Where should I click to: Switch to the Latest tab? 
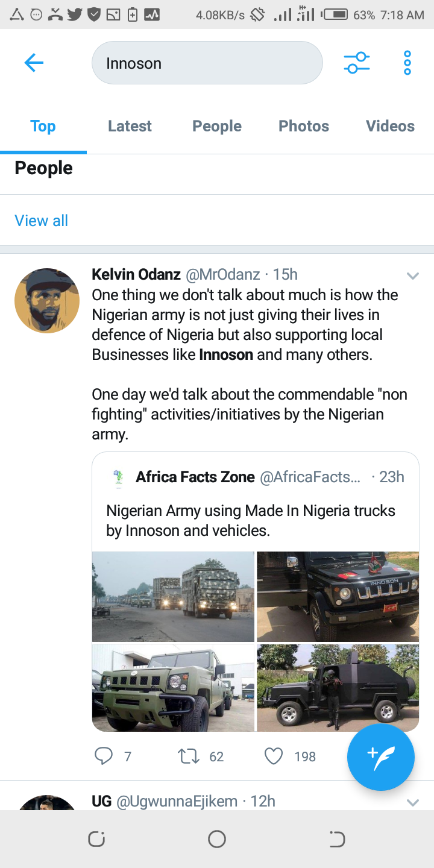point(130,126)
